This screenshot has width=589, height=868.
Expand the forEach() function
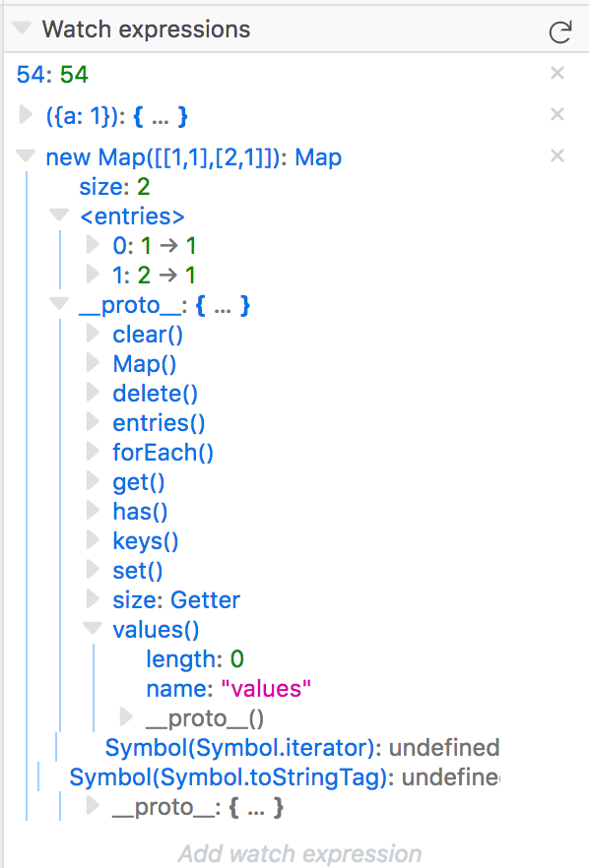(x=92, y=452)
